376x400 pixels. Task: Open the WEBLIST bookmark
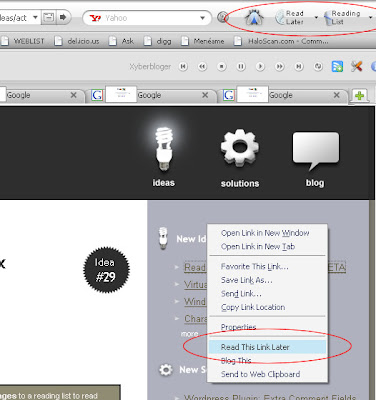coord(23,41)
